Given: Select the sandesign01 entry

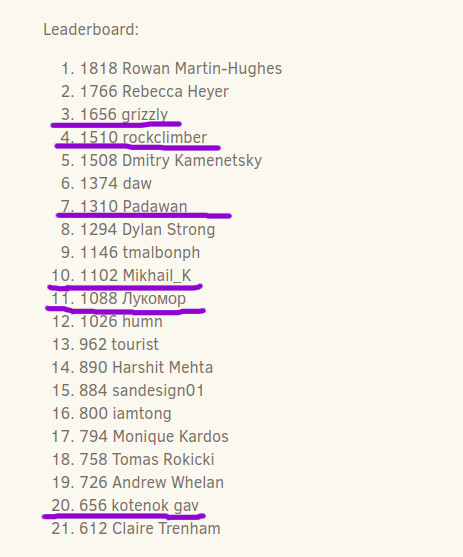Looking at the screenshot, I should [x=128, y=390].
